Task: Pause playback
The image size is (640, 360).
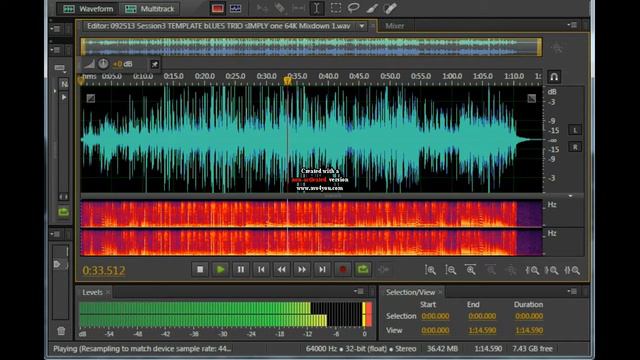Action: coord(241,269)
